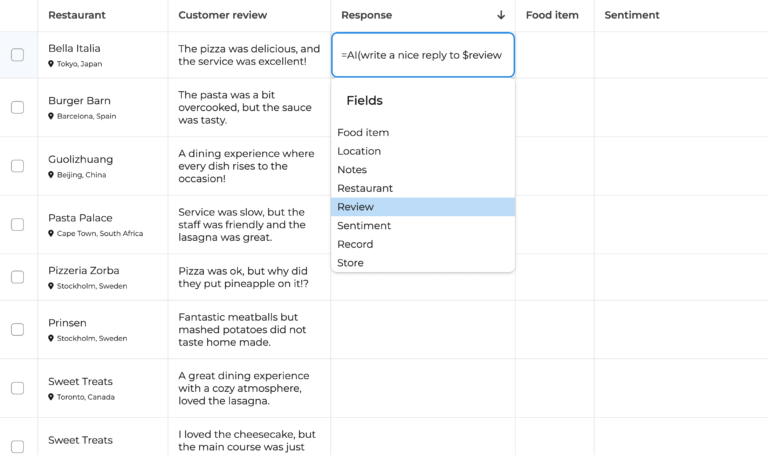Click the location pin icon under Guolizhuang
The height and width of the screenshot is (455, 768).
[x=51, y=175]
